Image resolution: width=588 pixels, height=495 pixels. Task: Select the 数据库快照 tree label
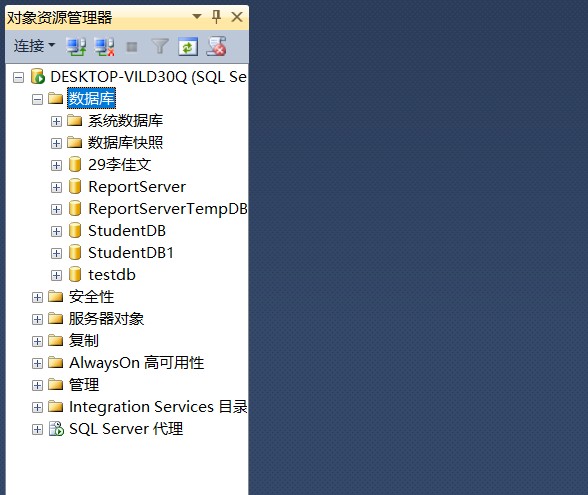coord(126,142)
